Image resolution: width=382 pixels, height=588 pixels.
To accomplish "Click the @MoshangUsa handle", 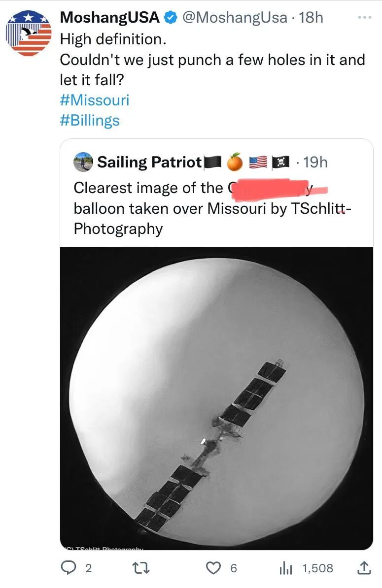I will point(235,18).
